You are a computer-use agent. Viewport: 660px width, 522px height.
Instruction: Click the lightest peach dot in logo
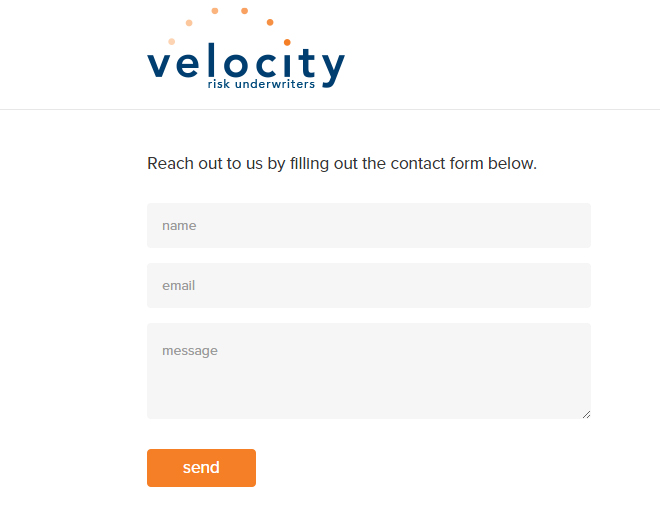(x=172, y=41)
